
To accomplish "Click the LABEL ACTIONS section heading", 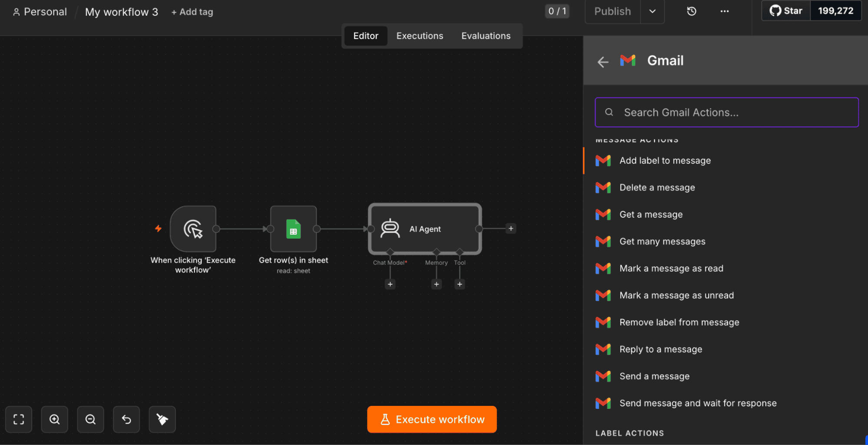I will coord(630,433).
